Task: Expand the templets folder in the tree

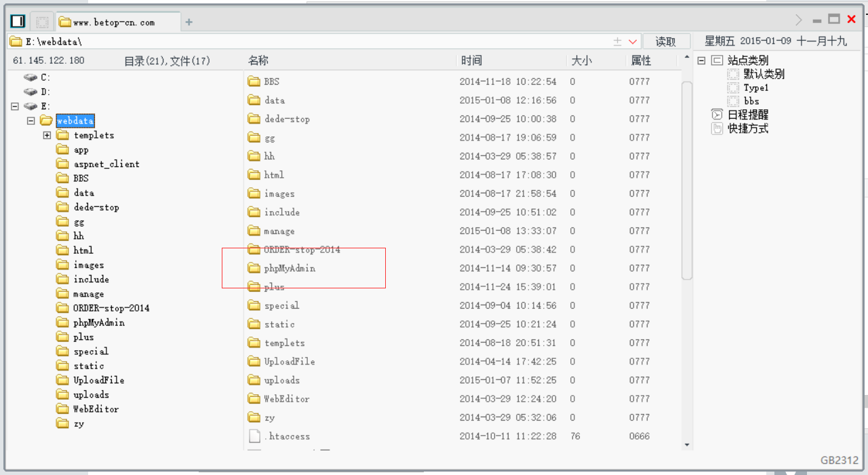Action: pos(47,135)
